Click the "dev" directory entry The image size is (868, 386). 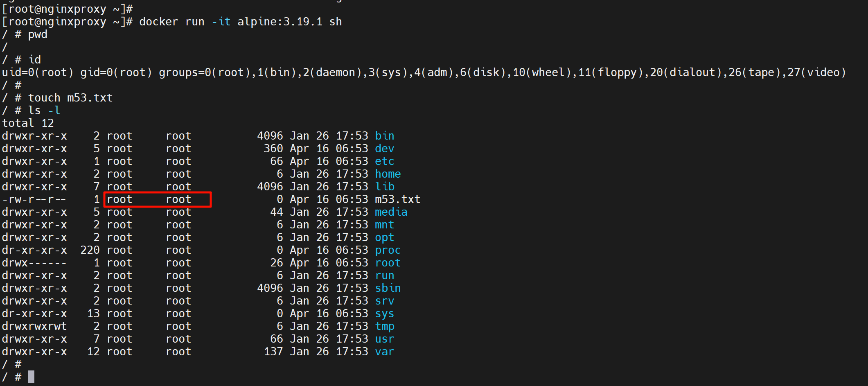pos(384,149)
